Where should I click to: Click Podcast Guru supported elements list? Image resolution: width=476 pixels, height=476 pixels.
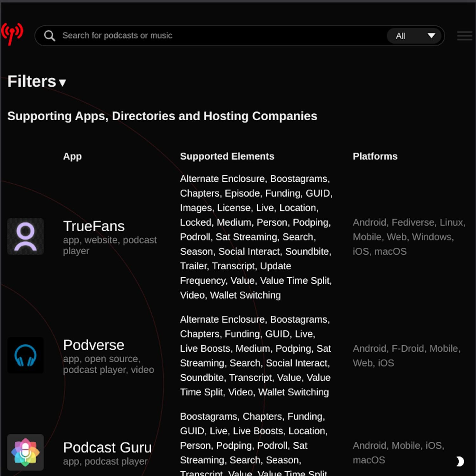(x=254, y=444)
